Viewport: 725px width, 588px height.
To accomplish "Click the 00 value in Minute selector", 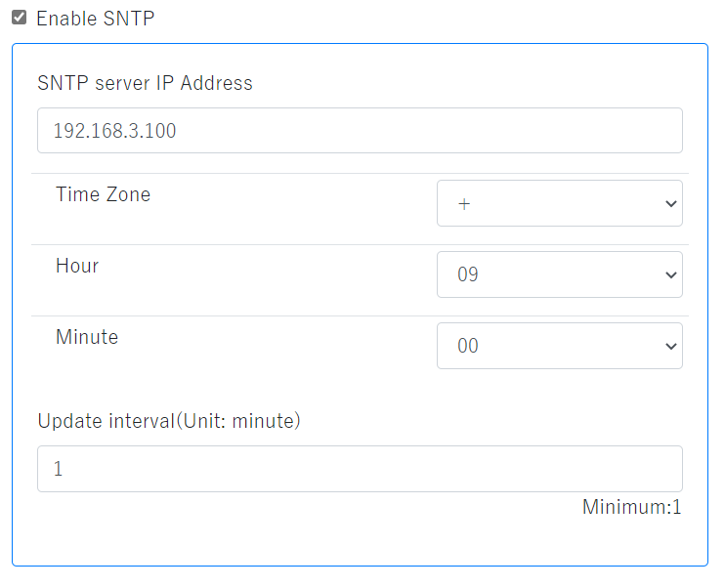I will click(x=468, y=346).
